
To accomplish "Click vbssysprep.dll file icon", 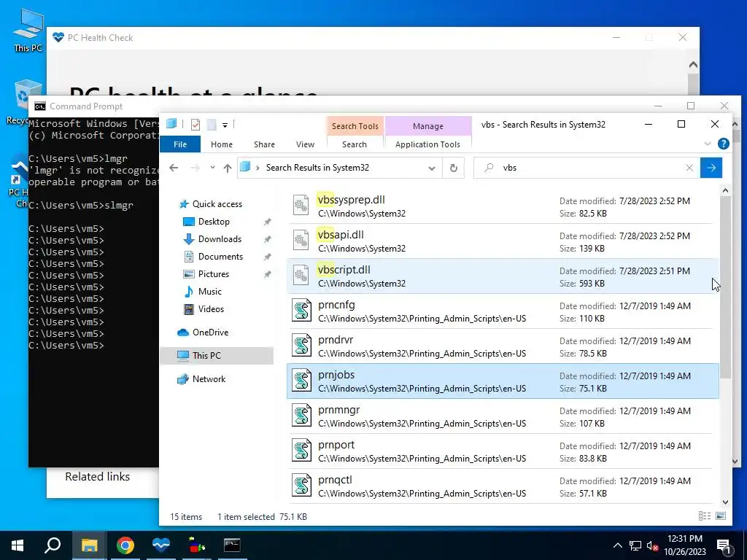I will click(301, 205).
